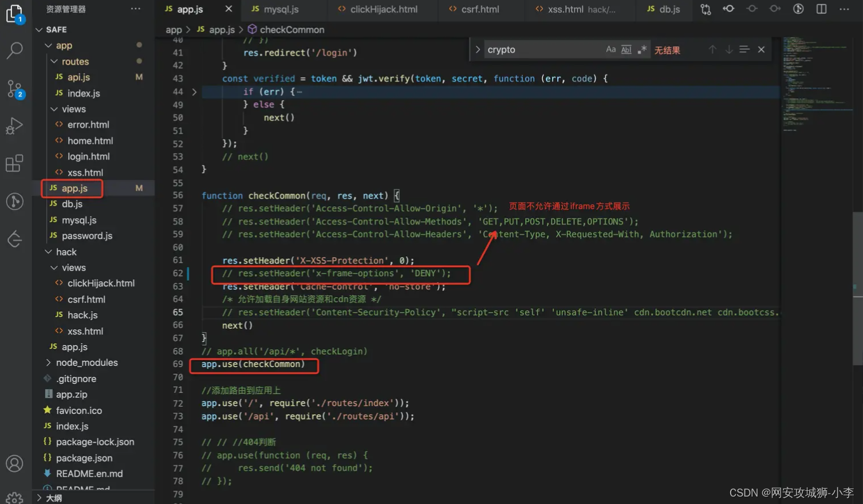Open editor more actions ellipsis menu

[x=844, y=9]
